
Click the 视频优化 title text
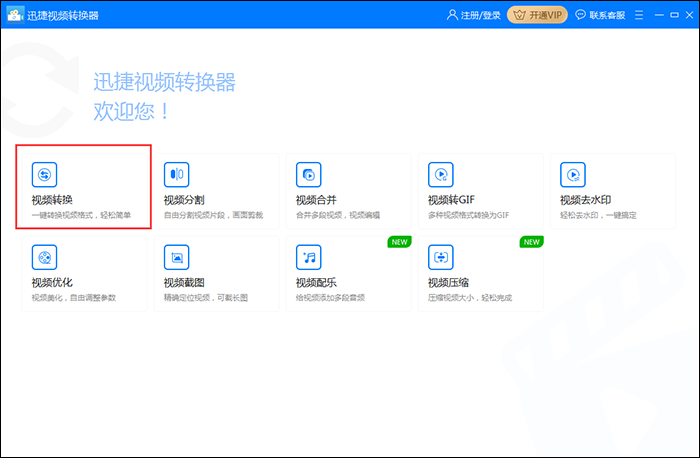click(52, 282)
